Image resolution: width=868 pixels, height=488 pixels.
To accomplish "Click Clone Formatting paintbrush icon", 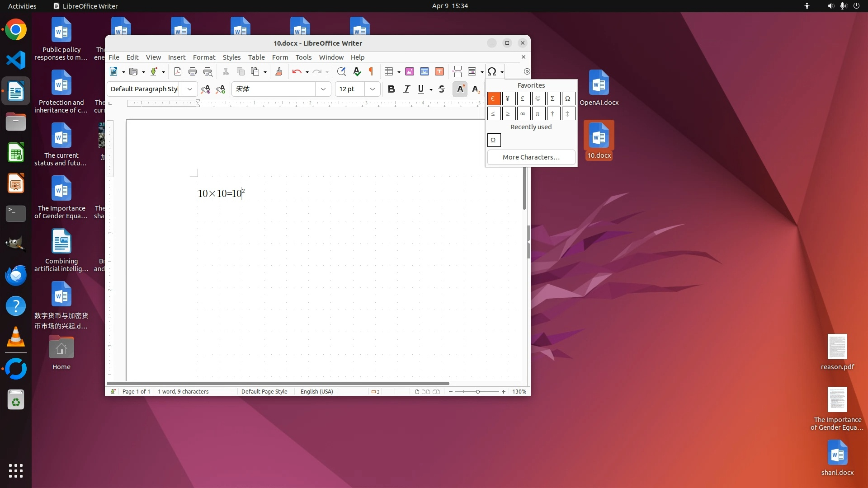I will (279, 71).
